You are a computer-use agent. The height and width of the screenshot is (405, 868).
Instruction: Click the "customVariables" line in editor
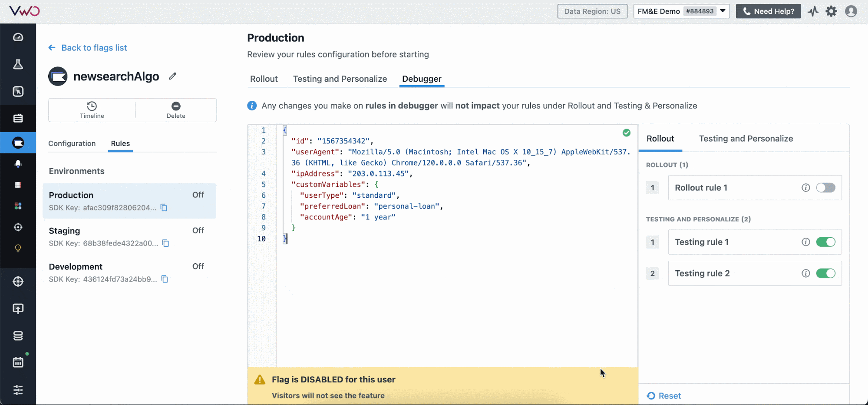point(334,185)
